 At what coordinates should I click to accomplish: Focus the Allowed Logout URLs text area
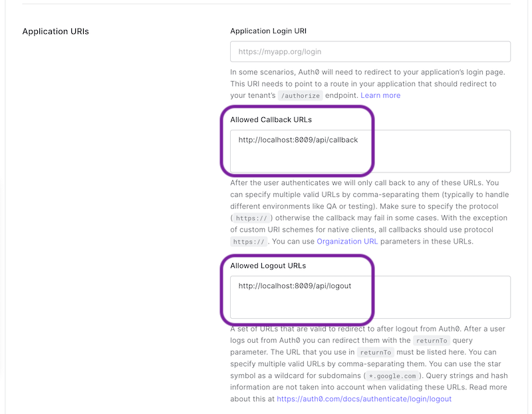370,297
